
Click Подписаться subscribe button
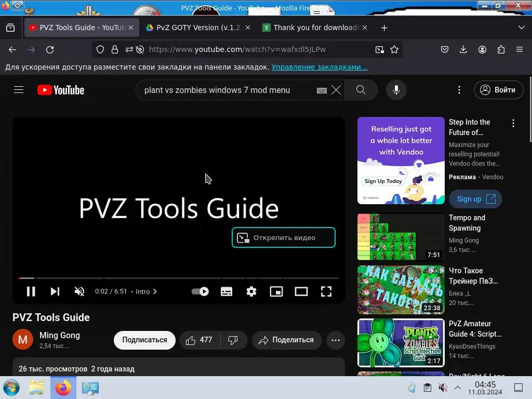[144, 340]
